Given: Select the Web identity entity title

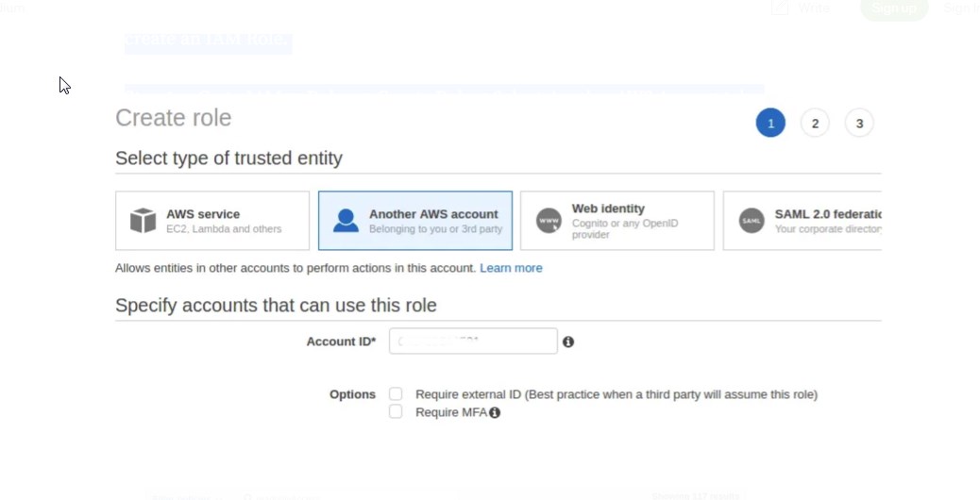Looking at the screenshot, I should click(x=608, y=208).
